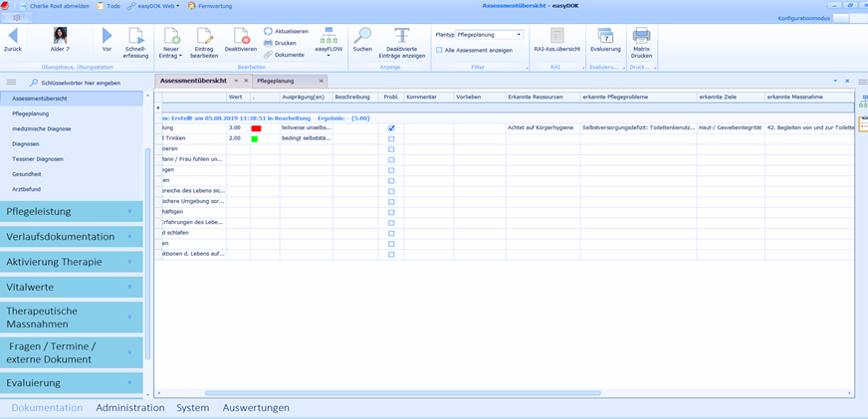Click the keyword search field
Viewport: 868px width, 419px height.
tap(90, 83)
